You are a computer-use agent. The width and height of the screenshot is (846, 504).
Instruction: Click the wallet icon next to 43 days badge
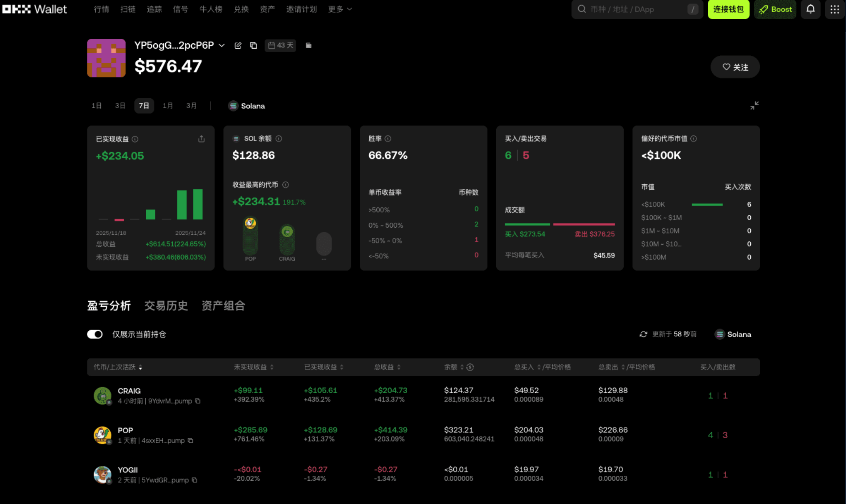pyautogui.click(x=309, y=45)
